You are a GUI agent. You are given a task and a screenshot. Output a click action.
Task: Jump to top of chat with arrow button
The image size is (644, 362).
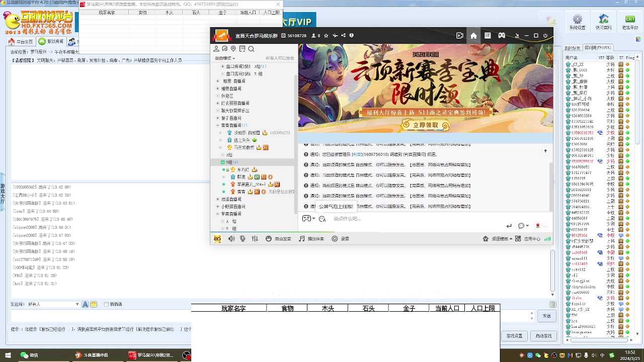[x=545, y=151]
